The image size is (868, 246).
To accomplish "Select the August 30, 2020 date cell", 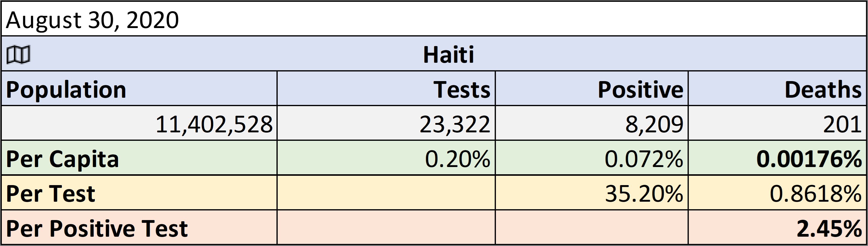I will point(434,19).
